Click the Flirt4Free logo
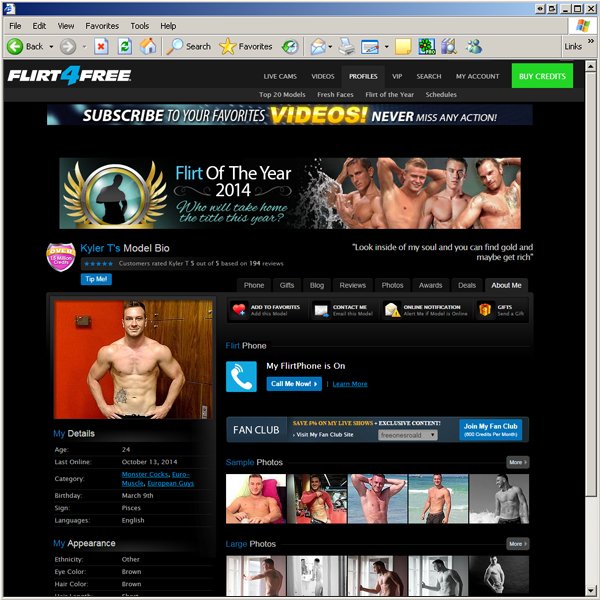Image resolution: width=600 pixels, height=600 pixels. (70, 75)
